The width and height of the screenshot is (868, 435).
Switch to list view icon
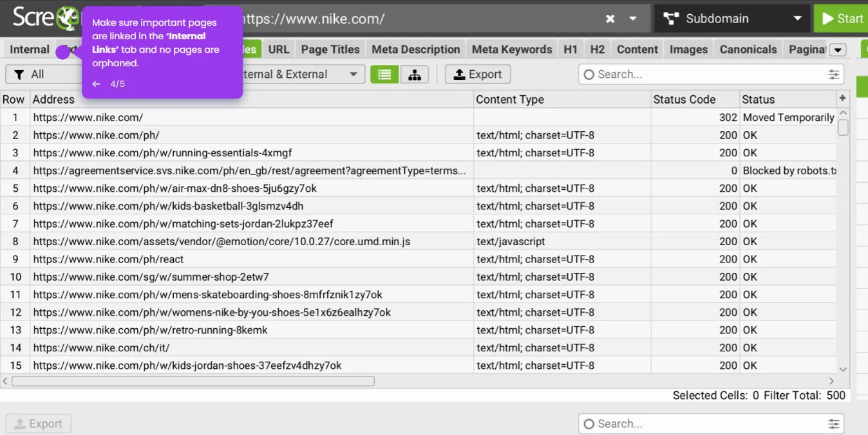384,75
